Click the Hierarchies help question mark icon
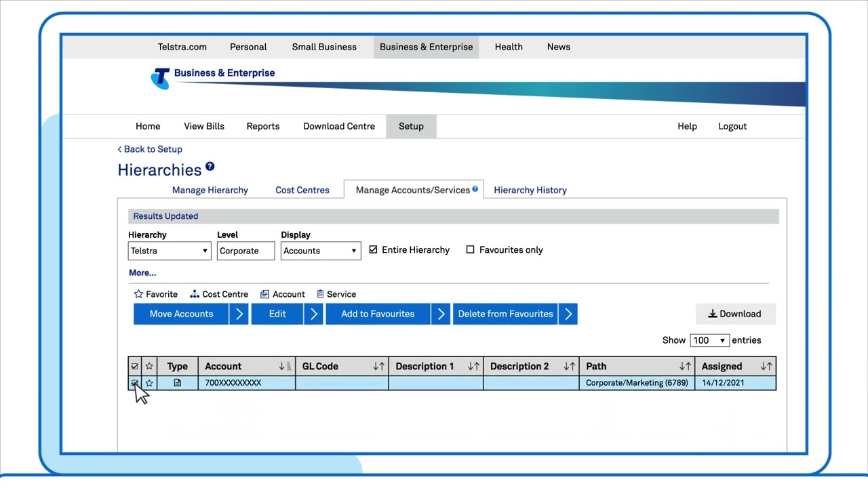The image size is (868, 488). tap(210, 167)
